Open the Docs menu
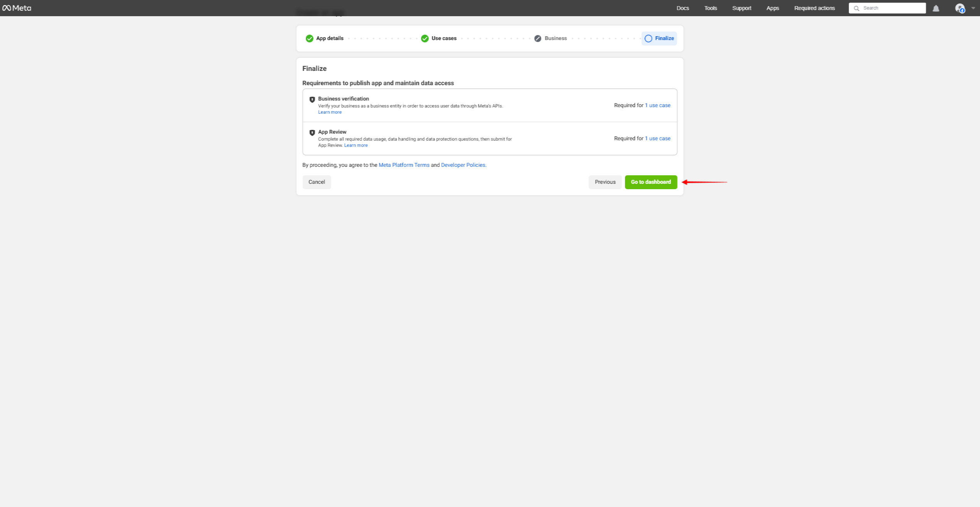 pyautogui.click(x=682, y=8)
